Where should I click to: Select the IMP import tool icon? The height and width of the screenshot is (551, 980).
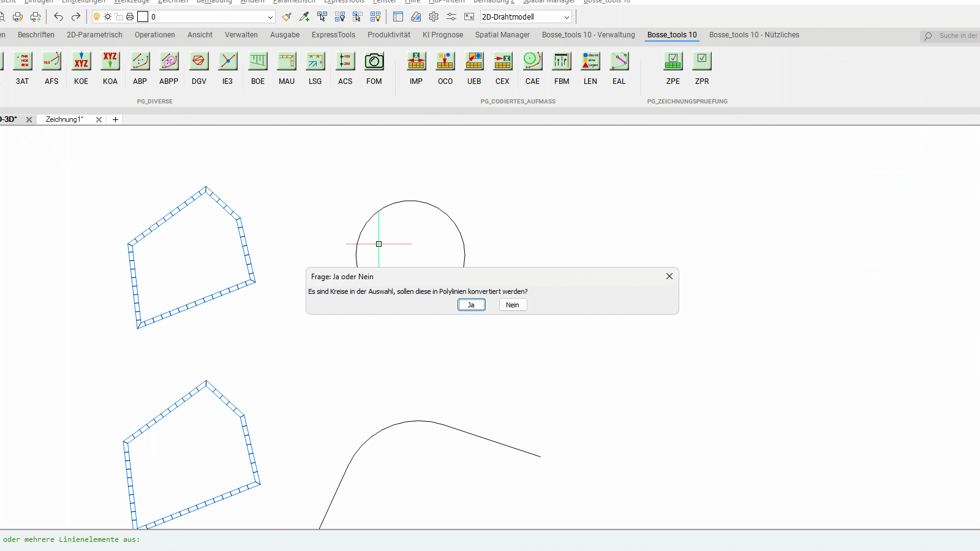tap(416, 61)
